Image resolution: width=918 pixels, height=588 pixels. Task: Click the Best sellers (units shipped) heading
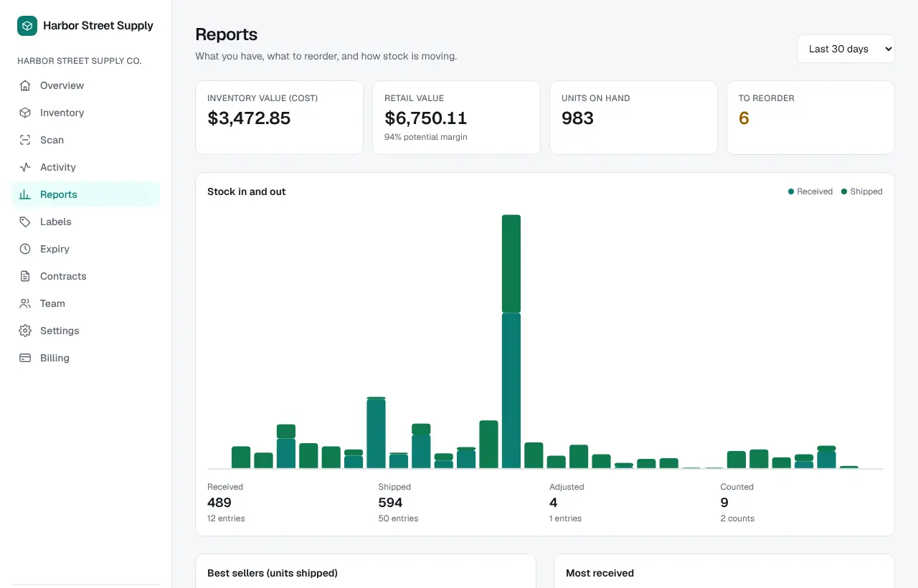(273, 573)
